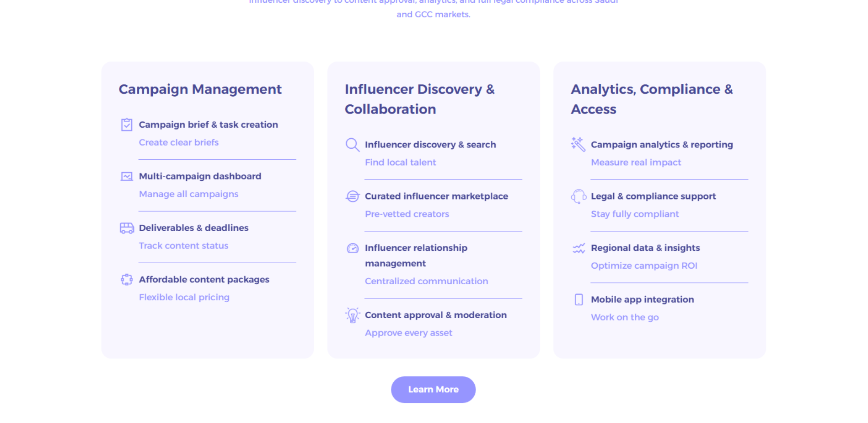The height and width of the screenshot is (423, 868).
Task: Click the Multi-campaign dashboard chart icon
Action: 127,176
